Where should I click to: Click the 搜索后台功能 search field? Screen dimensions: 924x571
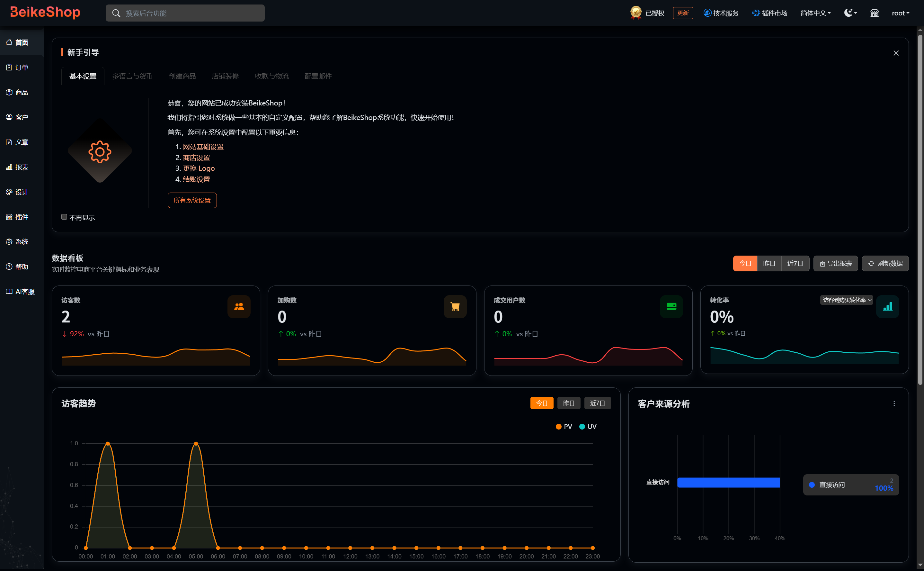click(185, 13)
